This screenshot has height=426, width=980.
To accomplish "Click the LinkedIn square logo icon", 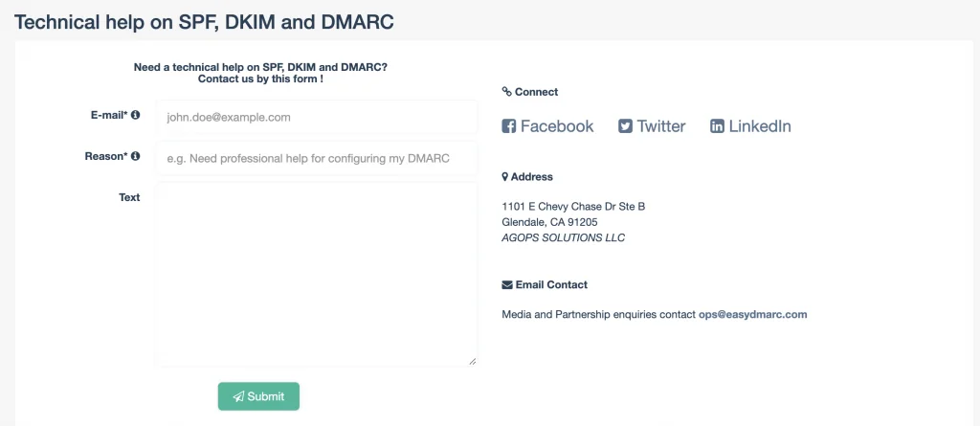I will [x=717, y=126].
